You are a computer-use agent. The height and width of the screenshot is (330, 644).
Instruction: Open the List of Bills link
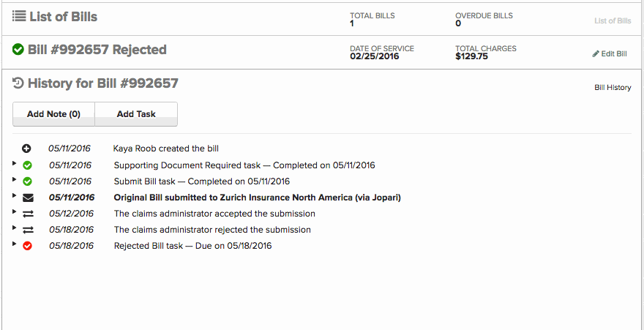[613, 20]
